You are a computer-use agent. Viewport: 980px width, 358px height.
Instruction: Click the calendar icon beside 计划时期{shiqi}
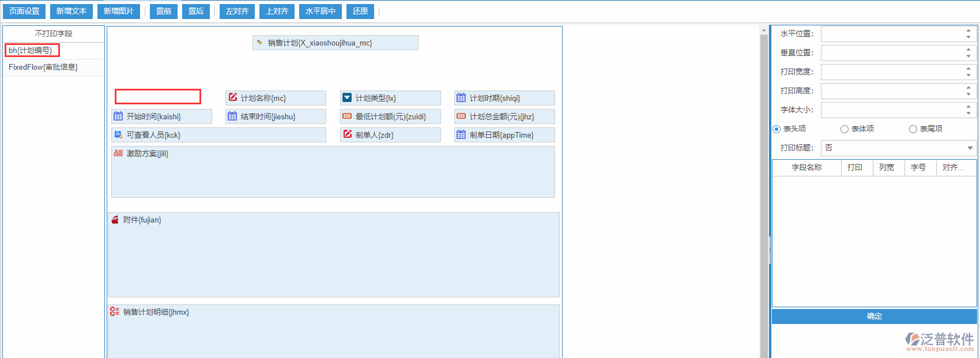click(461, 98)
